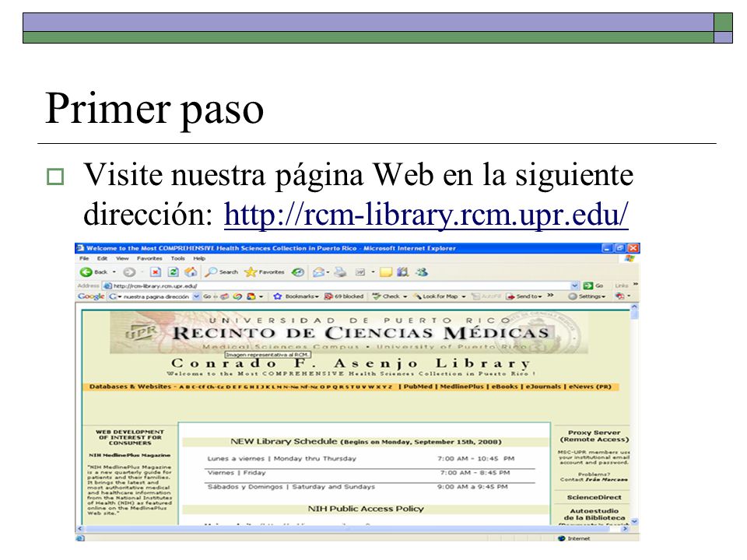Click the Recinto de Ciencias Médicas banner
The width and height of the screenshot is (747, 560).
click(x=349, y=332)
